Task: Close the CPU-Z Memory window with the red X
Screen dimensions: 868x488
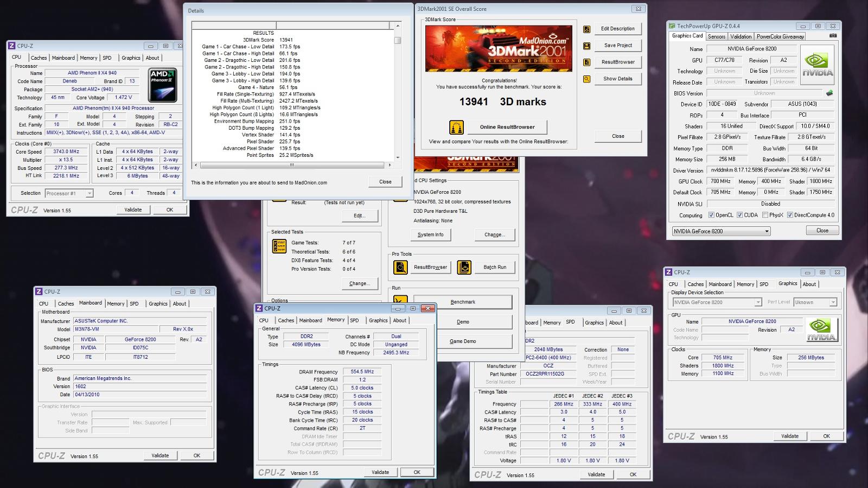Action: pyautogui.click(x=427, y=308)
